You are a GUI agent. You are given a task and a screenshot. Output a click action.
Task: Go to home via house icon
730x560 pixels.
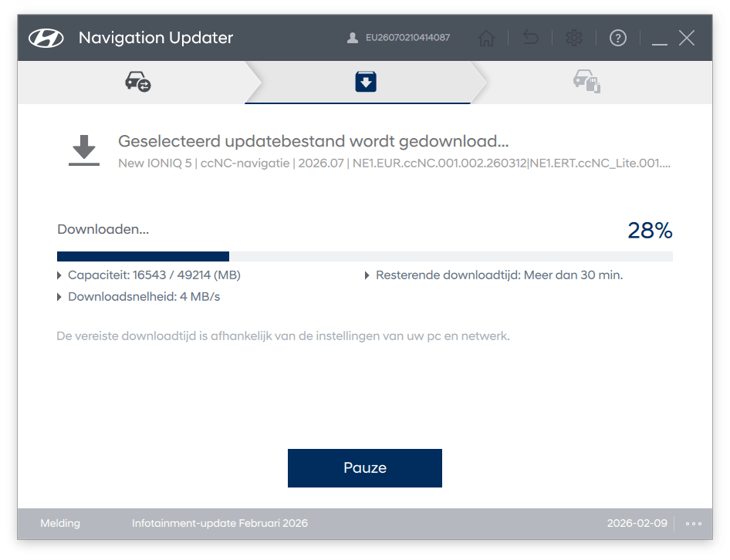(486, 38)
